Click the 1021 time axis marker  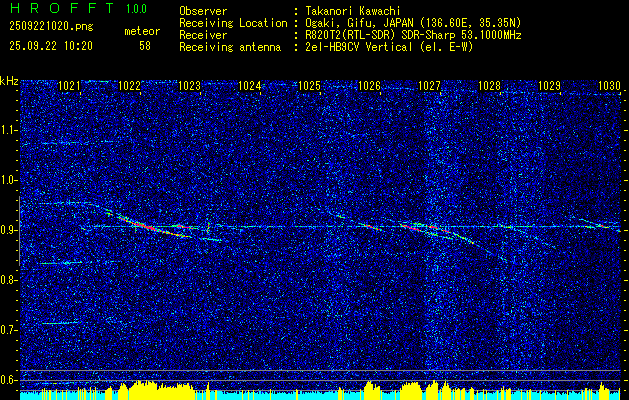(x=69, y=85)
